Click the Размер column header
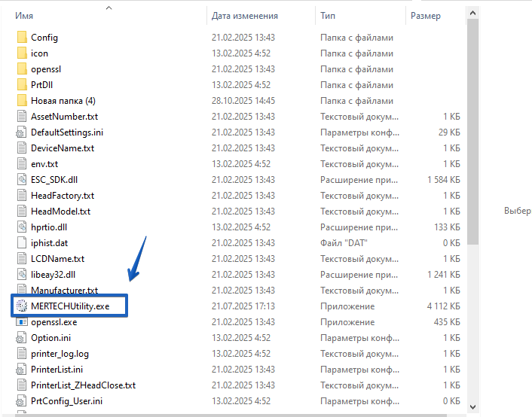Viewport: 532px width, 417px height. (426, 16)
